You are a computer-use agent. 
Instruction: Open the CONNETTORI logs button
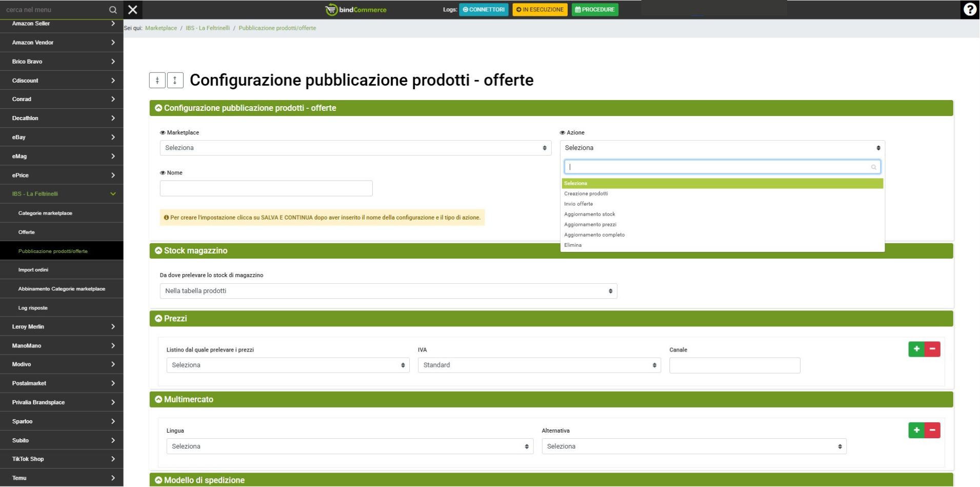coord(484,10)
